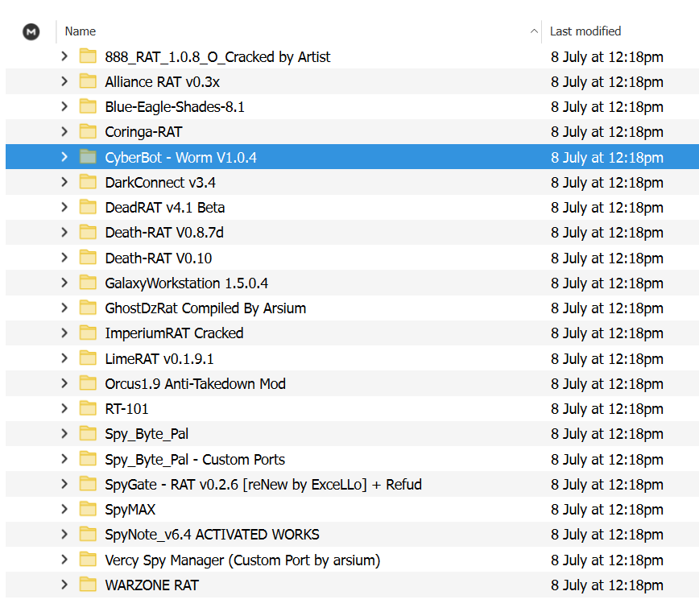Click the CyberBot - Worm V1.0.4 folder icon

click(88, 157)
